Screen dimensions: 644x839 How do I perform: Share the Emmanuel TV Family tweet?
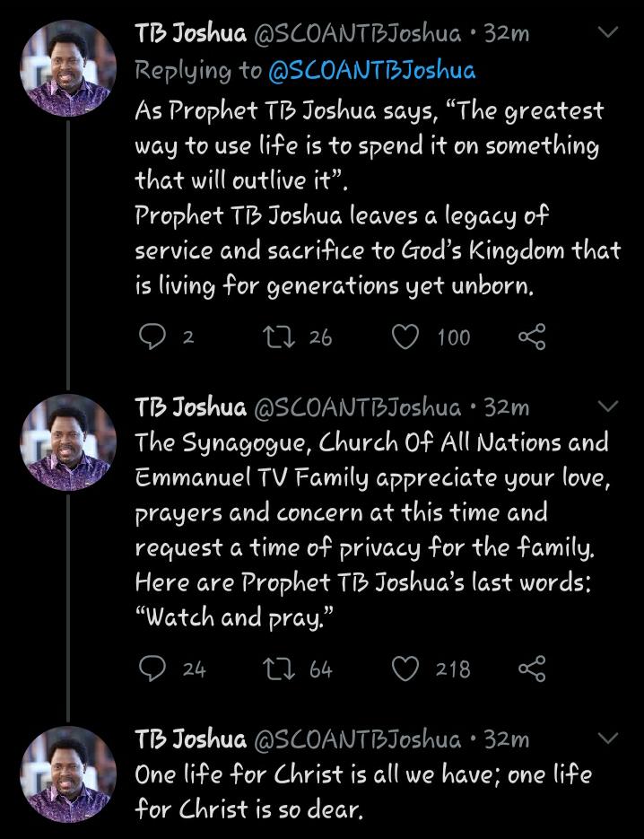532,669
